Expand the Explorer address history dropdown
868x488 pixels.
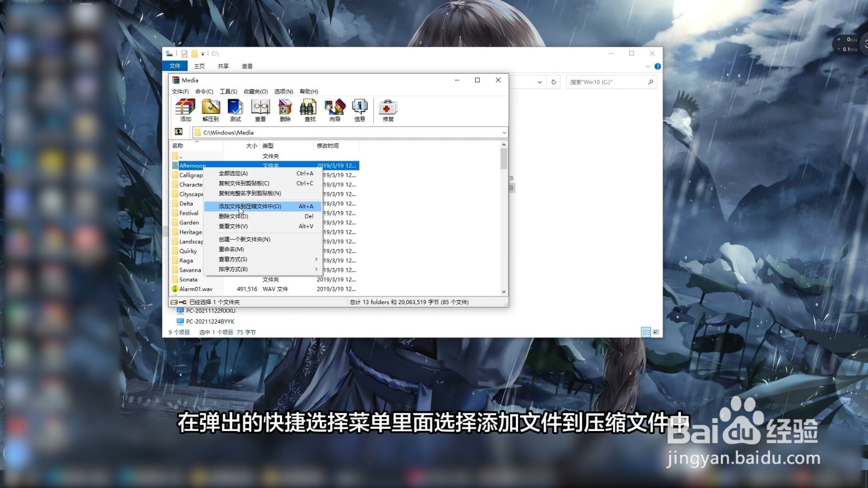pos(539,82)
